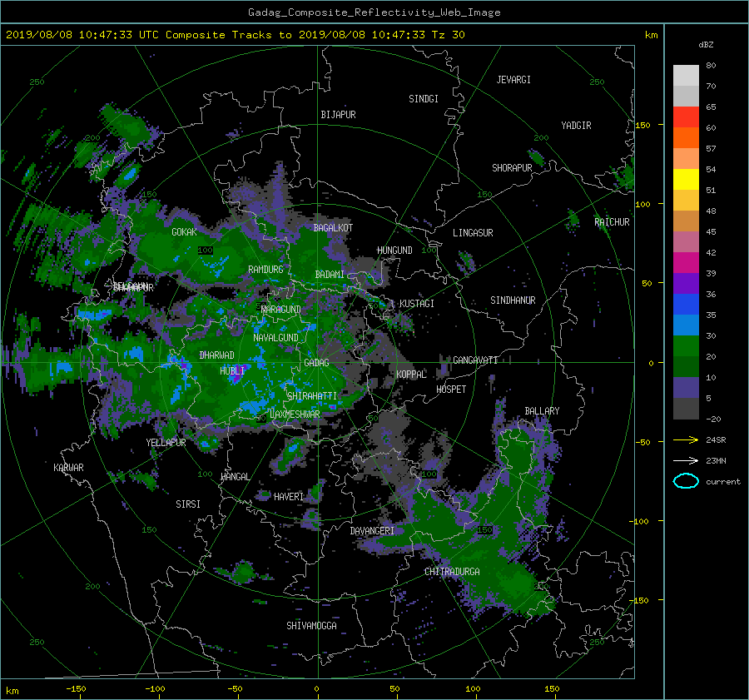Click the magenta 39 dBZ color swatch
Image resolution: width=749 pixels, height=700 pixels.
[x=686, y=262]
